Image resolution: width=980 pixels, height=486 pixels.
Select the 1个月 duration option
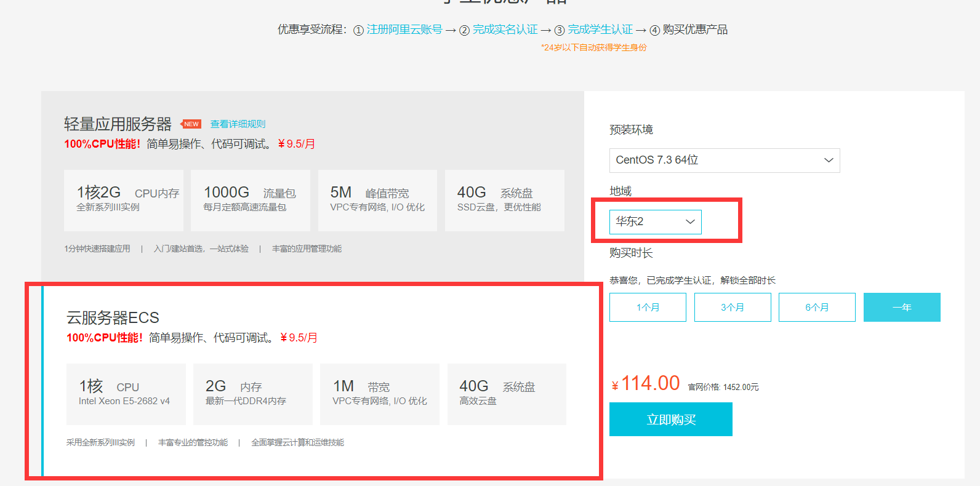coord(648,307)
